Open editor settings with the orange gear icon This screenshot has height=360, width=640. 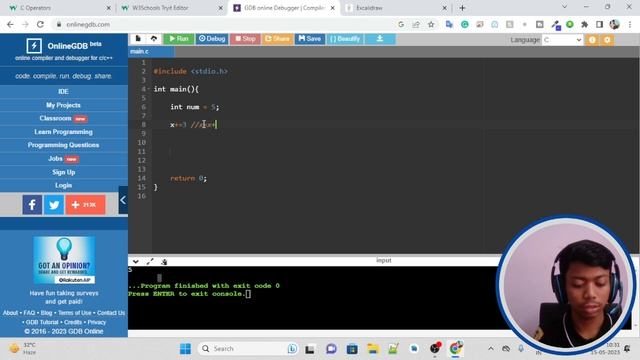tap(607, 40)
